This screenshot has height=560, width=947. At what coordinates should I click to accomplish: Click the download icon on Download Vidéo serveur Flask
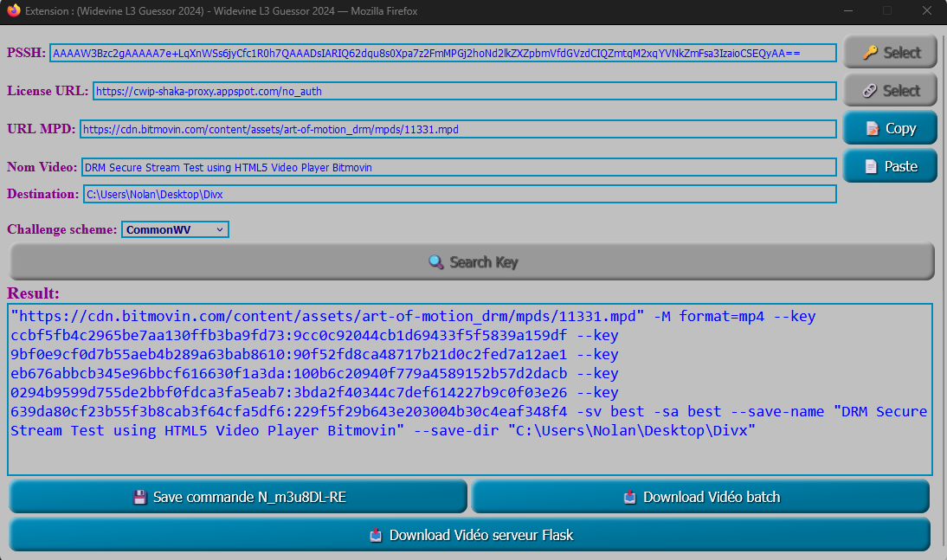click(376, 535)
